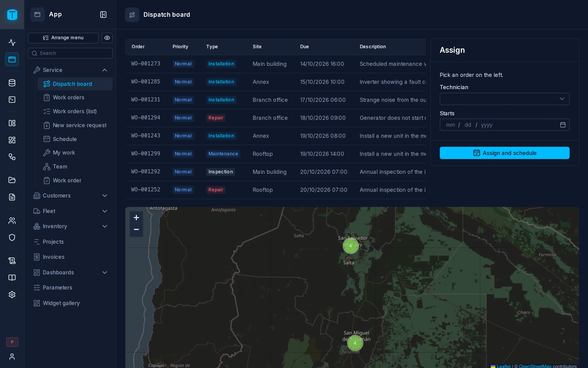This screenshot has height=368, width=588.
Task: Click the T logo at top left
Action: click(12, 15)
